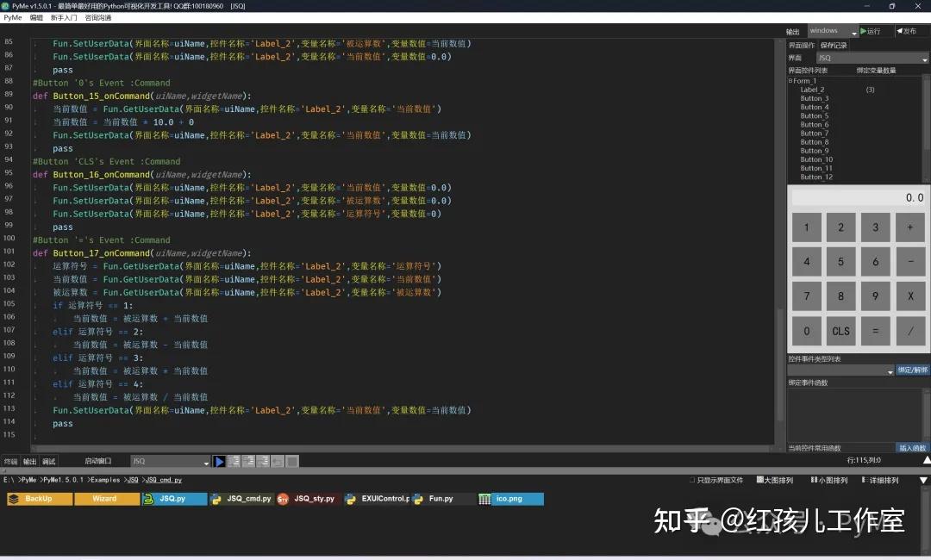Screen dimensions: 931x560
Task: Select the JSQ_cmd.py file icon
Action: coord(242,499)
